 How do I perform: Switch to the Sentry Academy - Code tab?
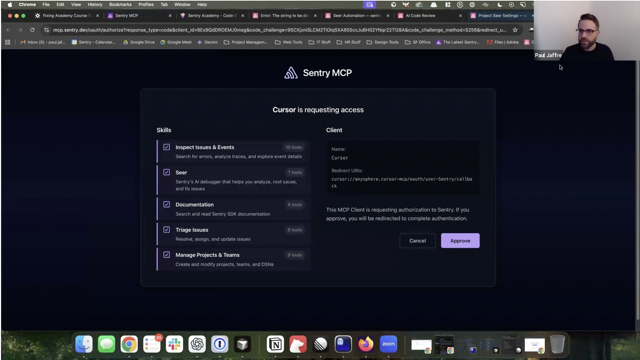point(211,16)
